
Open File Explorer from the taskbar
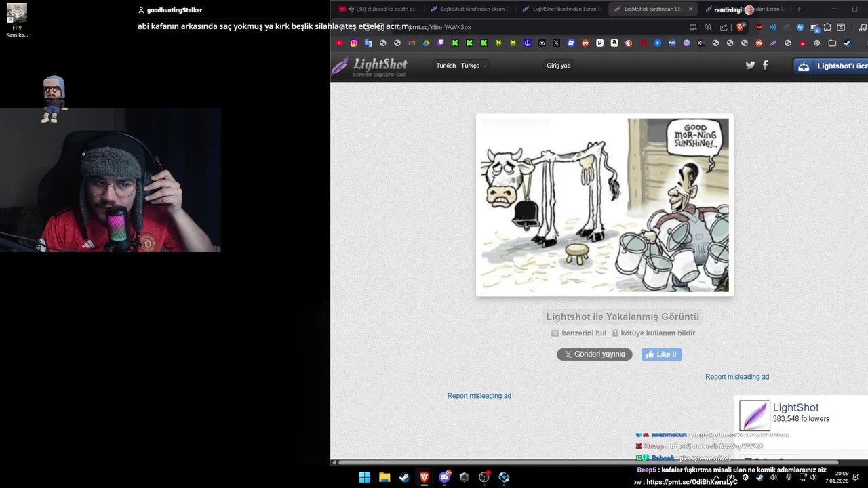384,477
